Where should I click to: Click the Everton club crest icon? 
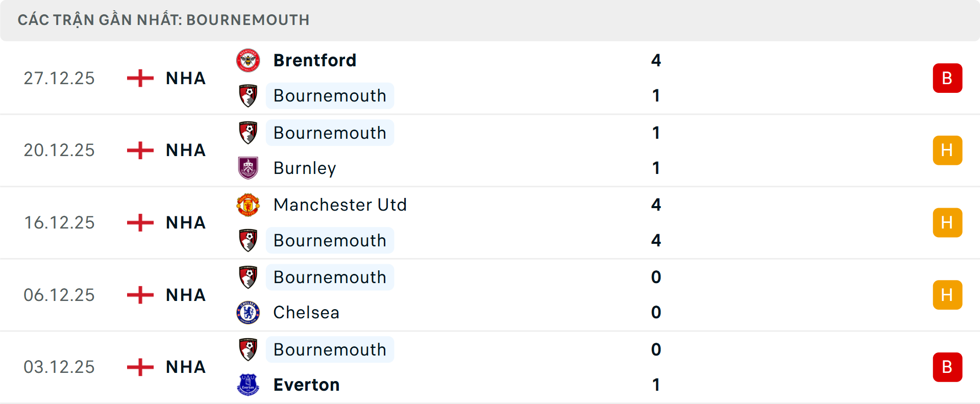tap(248, 385)
